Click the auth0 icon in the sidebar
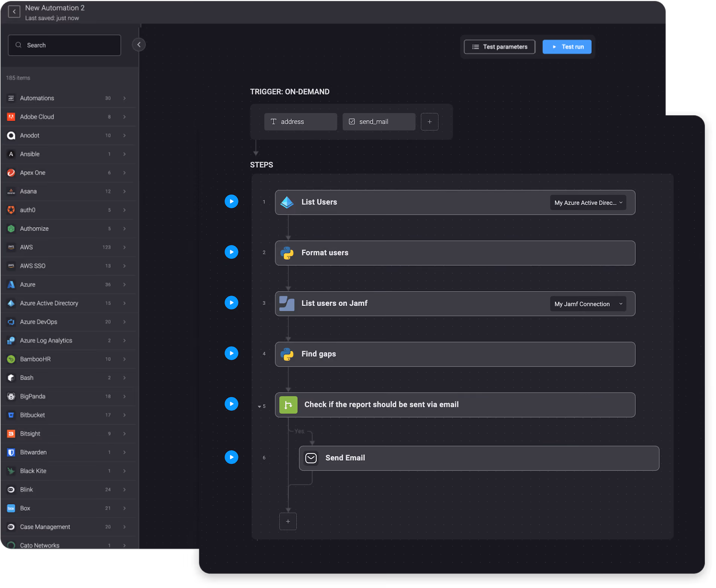 pyautogui.click(x=11, y=210)
